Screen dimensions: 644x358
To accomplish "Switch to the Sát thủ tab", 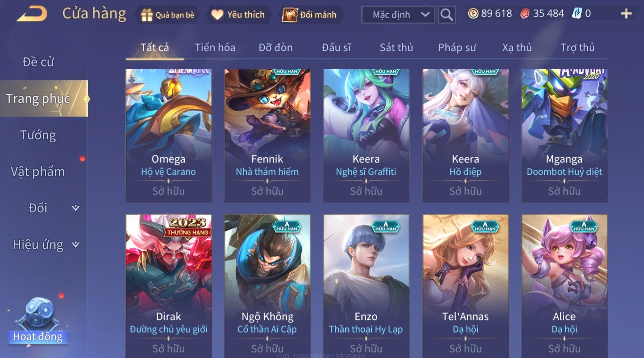I will (396, 47).
